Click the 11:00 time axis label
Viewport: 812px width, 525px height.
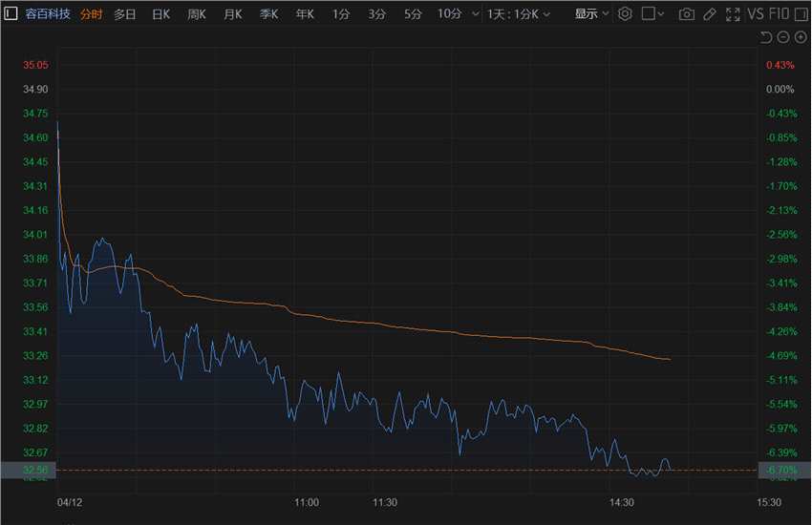click(x=307, y=503)
